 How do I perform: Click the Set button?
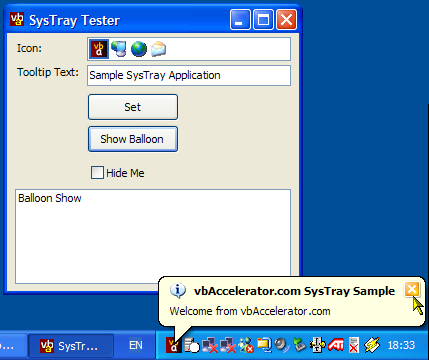click(133, 107)
